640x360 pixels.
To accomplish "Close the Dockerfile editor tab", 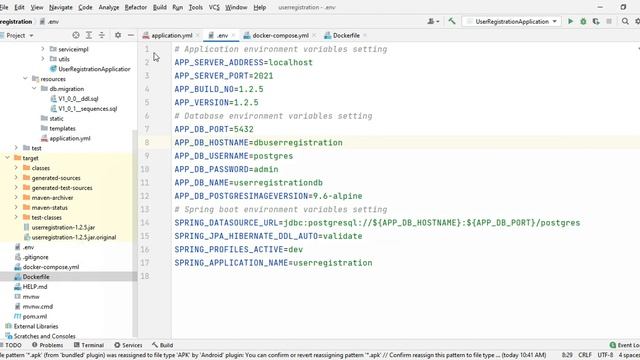I will click(365, 36).
